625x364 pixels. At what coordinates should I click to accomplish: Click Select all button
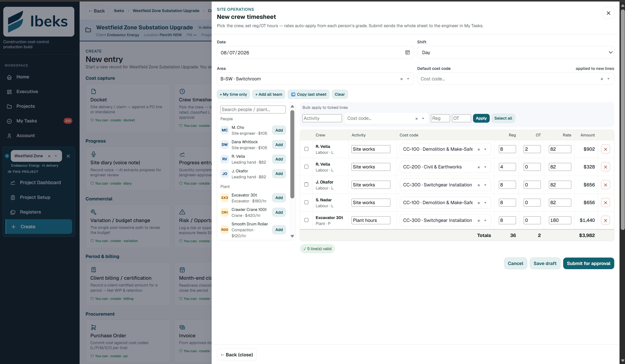[503, 118]
